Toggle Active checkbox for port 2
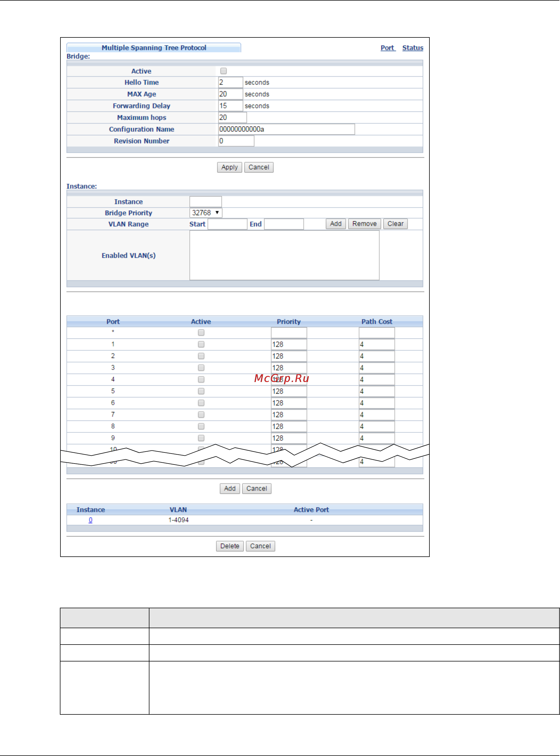The width and height of the screenshot is (560, 756). pyautogui.click(x=201, y=356)
